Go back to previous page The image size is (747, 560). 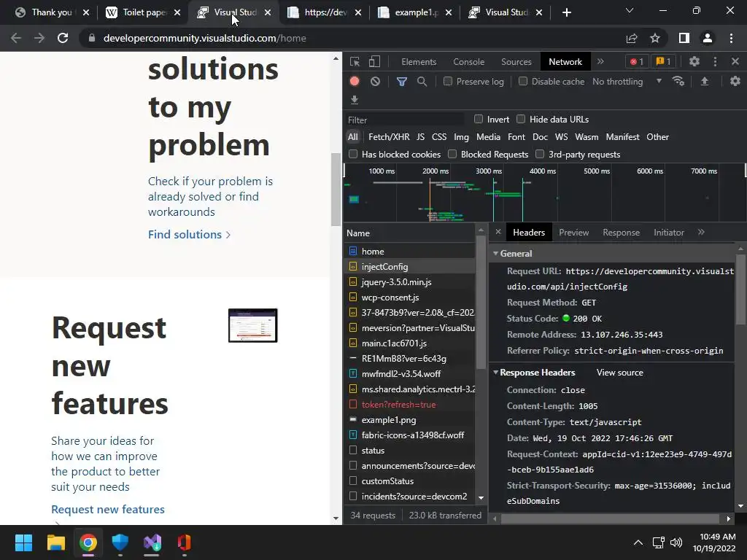click(16, 38)
